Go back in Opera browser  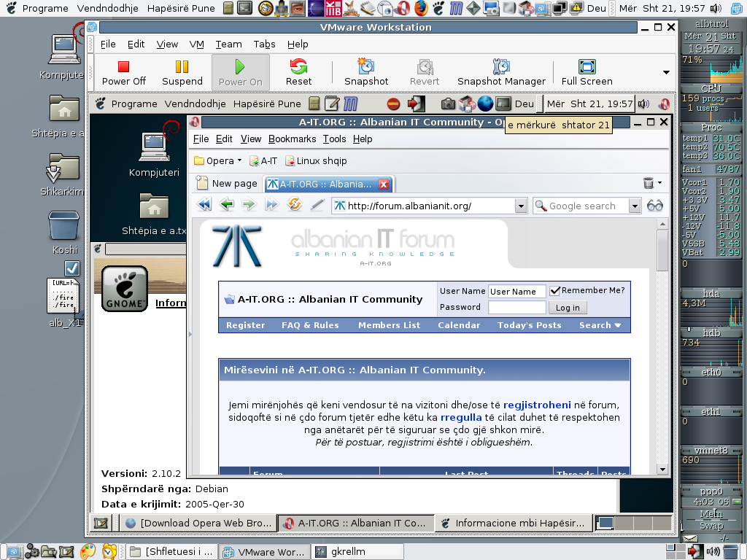tap(227, 205)
